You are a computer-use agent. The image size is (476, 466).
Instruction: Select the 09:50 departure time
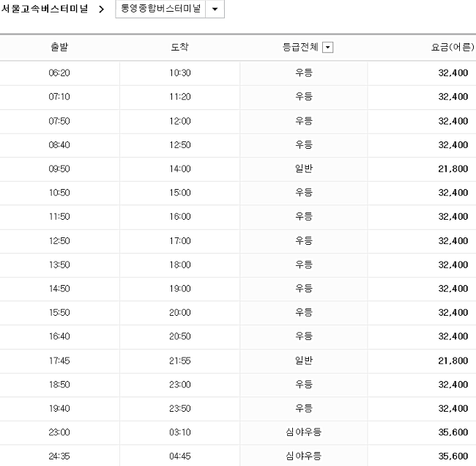coord(59,169)
